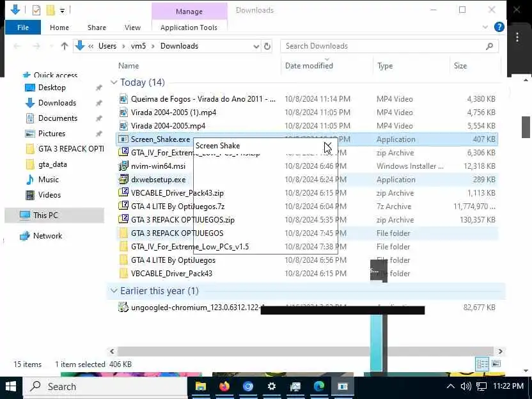532x399 pixels.
Task: Go up one folder level arrow
Action: [x=65, y=46]
